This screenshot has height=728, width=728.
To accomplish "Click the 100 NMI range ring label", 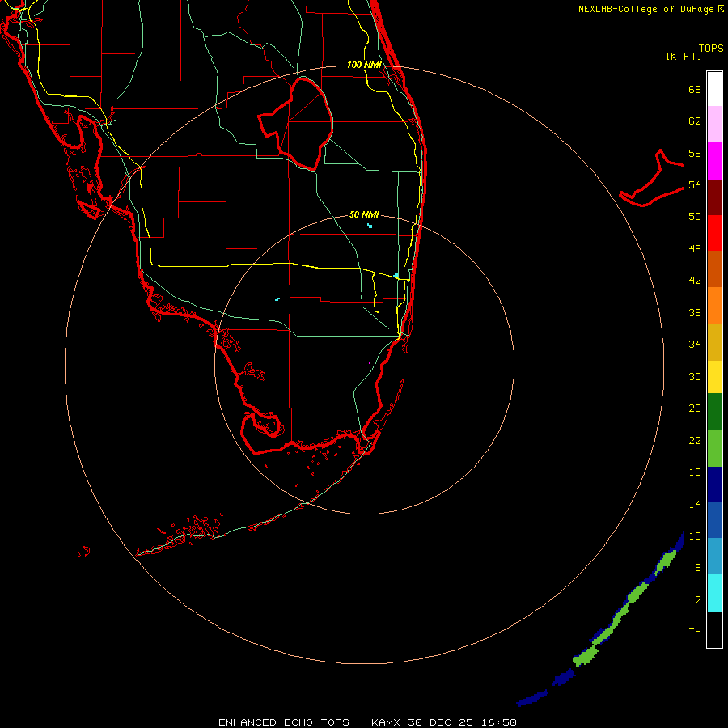I will tap(364, 65).
